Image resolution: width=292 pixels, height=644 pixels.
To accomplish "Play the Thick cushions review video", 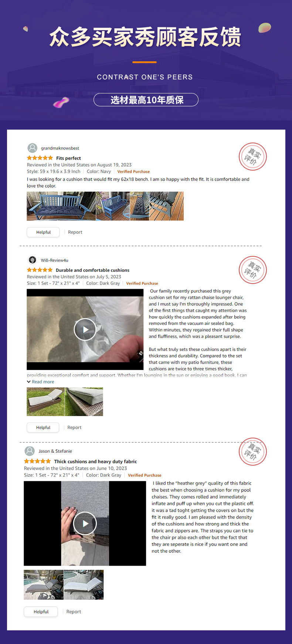I will click(x=85, y=523).
